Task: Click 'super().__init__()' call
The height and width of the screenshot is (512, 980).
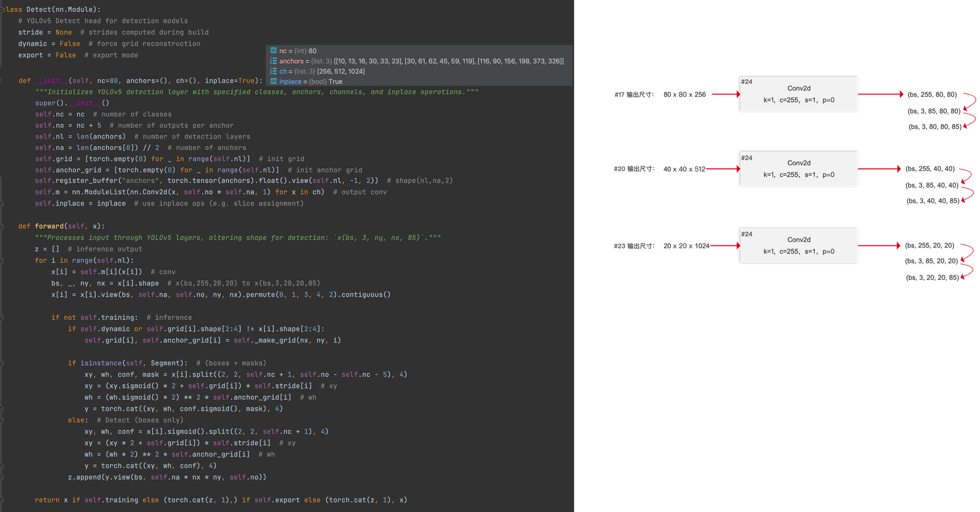Action: pos(72,103)
